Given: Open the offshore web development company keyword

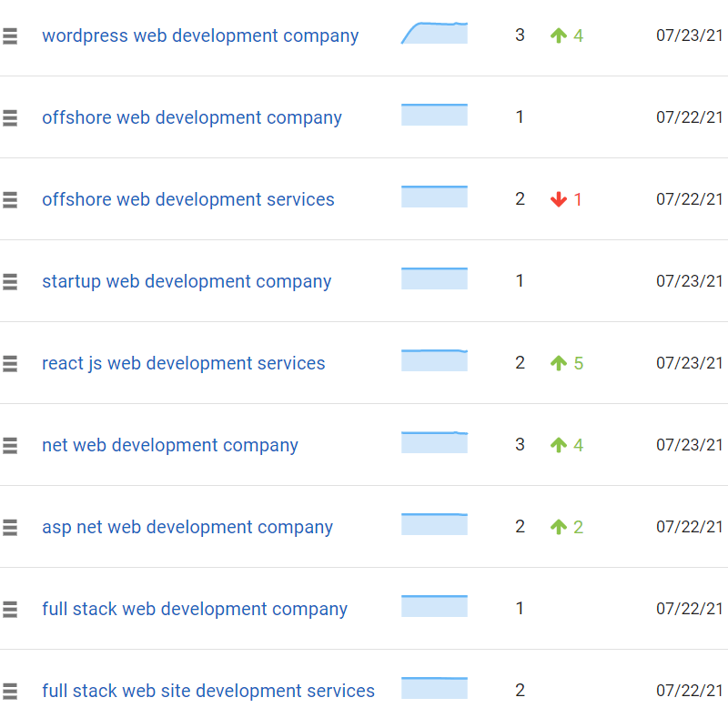Looking at the screenshot, I should [192, 117].
